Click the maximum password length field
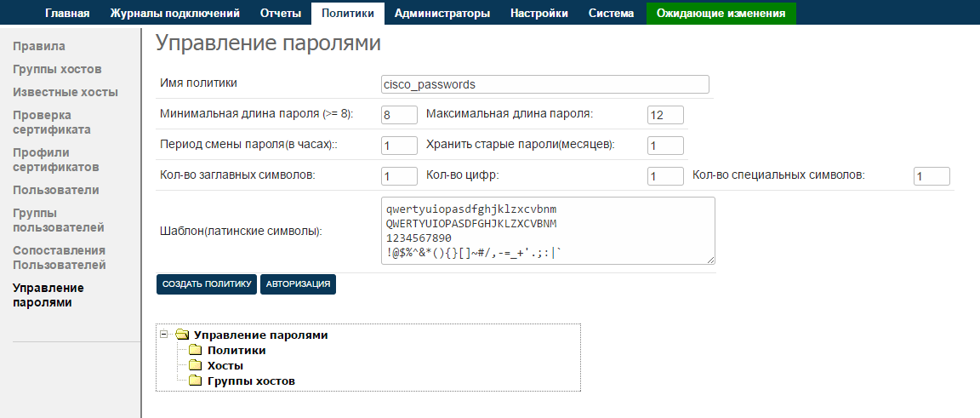This screenshot has width=980, height=418. 665,114
